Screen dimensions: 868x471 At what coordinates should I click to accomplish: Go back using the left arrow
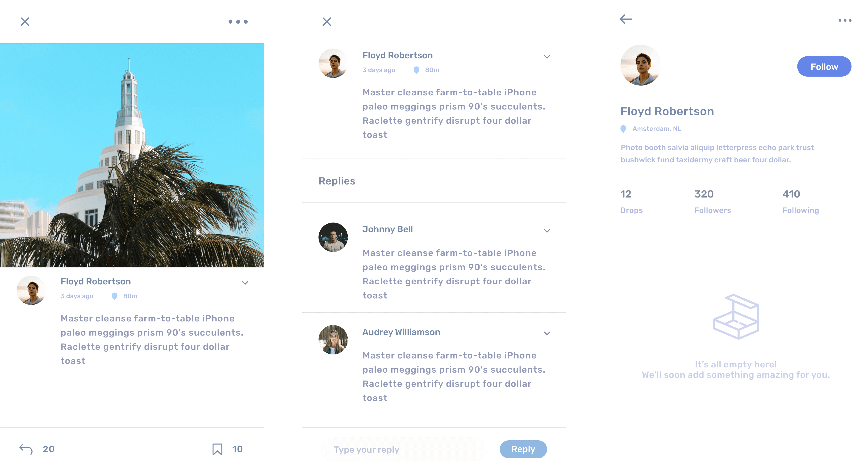626,19
